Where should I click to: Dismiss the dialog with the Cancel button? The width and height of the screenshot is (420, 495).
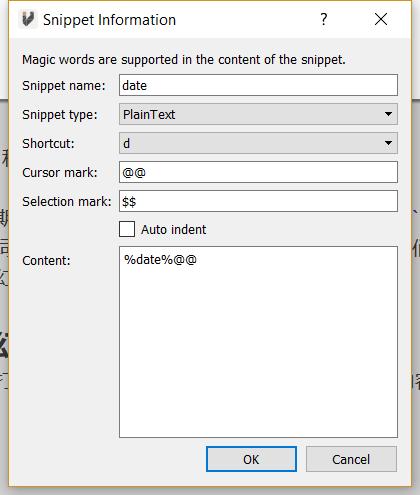(x=351, y=459)
